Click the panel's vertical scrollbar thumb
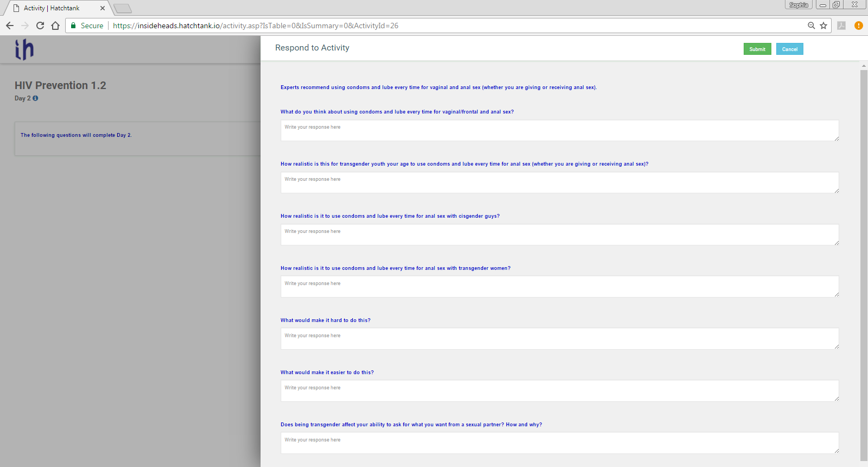The height and width of the screenshot is (467, 868). (864, 266)
